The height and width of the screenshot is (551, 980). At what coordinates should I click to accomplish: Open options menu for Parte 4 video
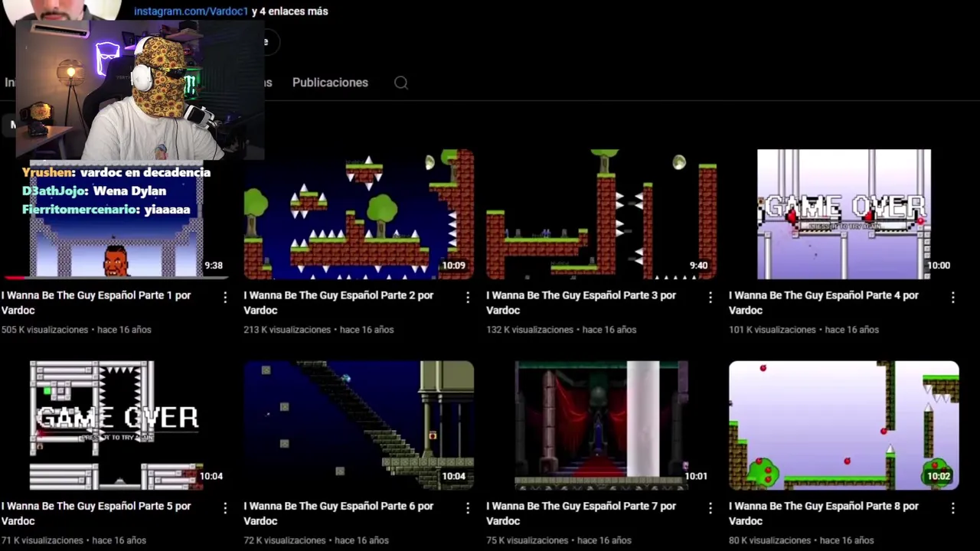click(x=953, y=297)
